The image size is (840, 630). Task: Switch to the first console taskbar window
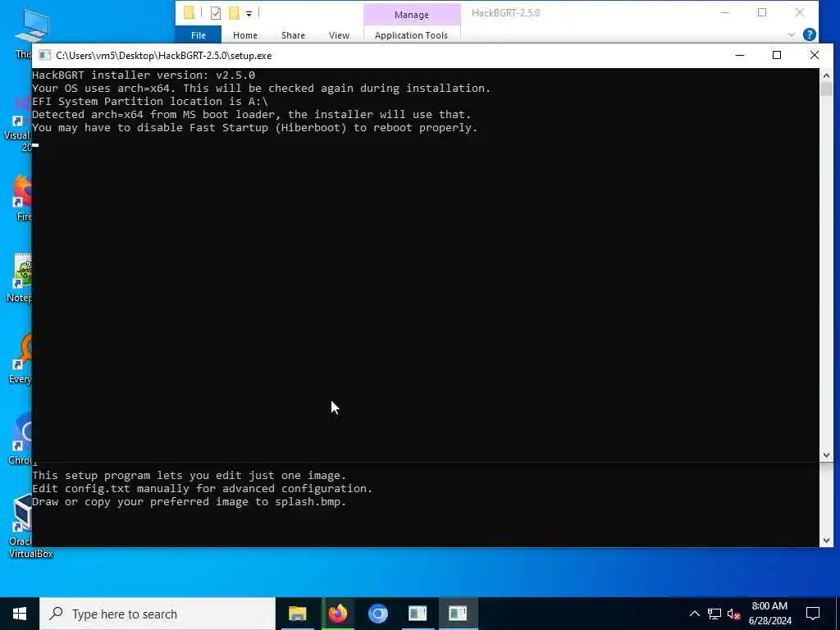(418, 614)
